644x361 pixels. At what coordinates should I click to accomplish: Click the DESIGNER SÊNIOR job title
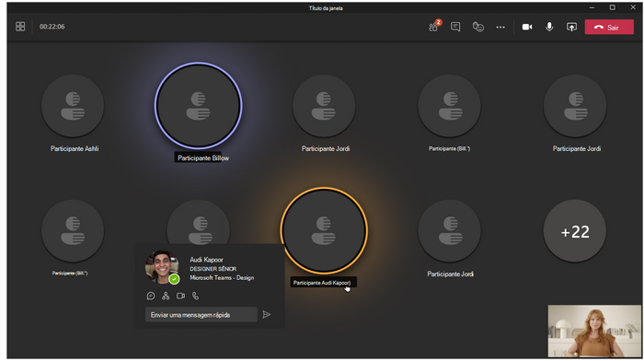pyautogui.click(x=213, y=269)
